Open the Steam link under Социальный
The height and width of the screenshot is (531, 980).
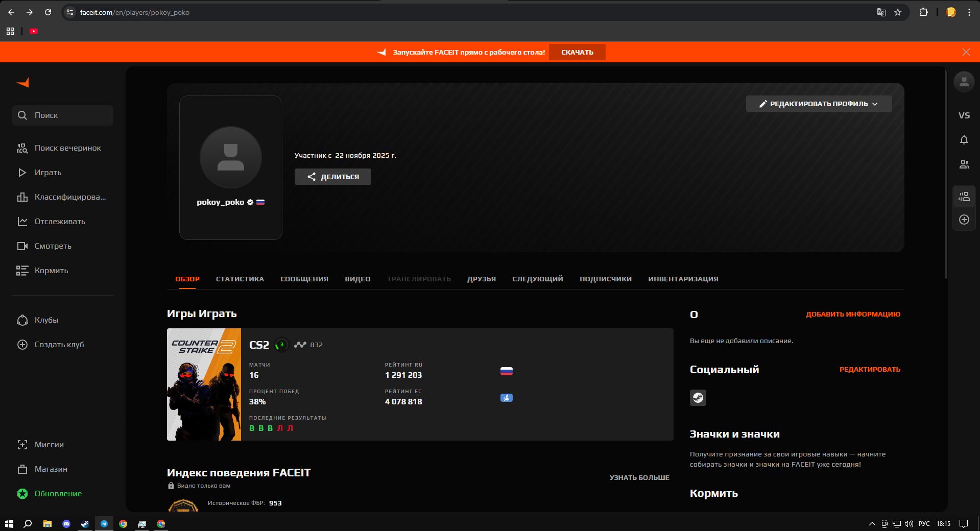pos(698,398)
